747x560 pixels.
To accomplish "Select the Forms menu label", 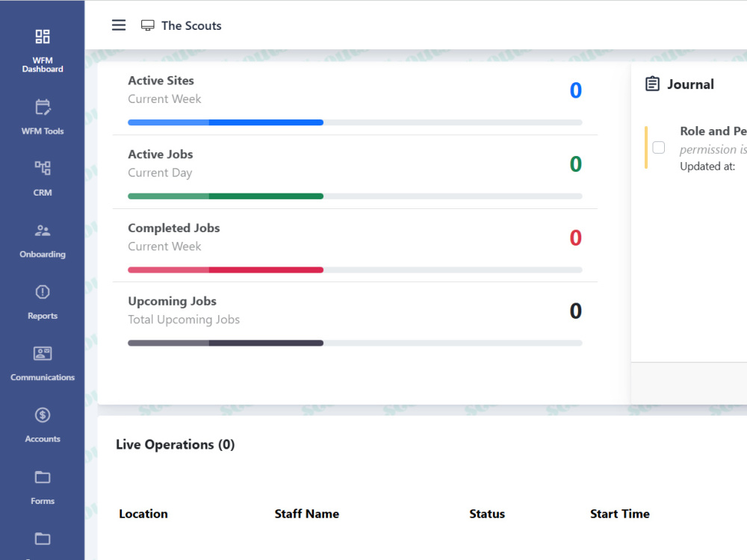I will [43, 501].
